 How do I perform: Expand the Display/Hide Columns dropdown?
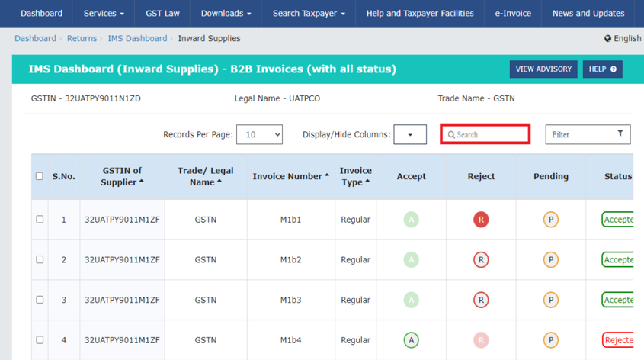coord(410,135)
